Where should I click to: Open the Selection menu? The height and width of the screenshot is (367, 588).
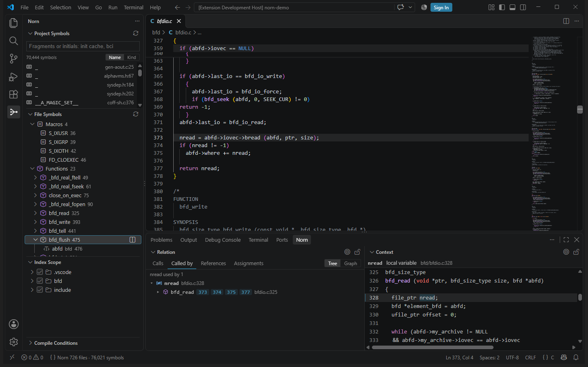61,7
